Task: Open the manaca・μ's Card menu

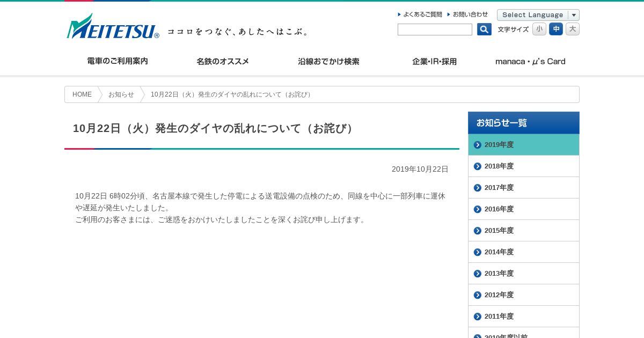Action: coord(530,61)
